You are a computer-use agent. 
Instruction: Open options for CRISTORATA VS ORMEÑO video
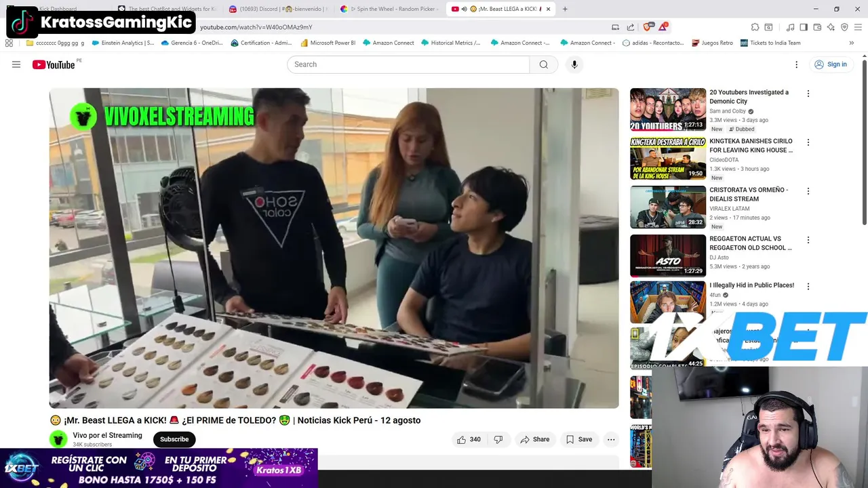click(808, 191)
